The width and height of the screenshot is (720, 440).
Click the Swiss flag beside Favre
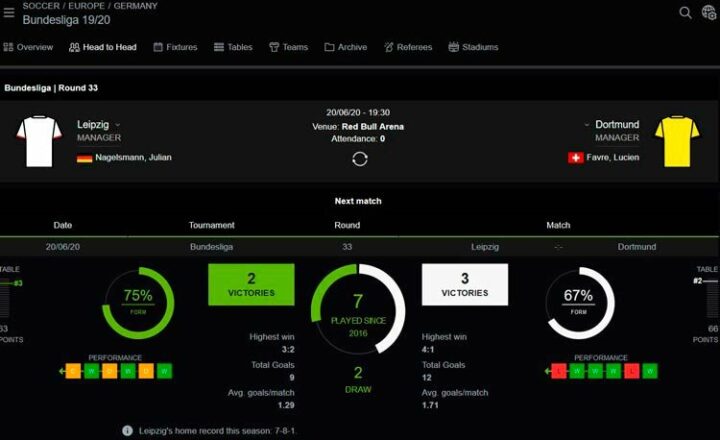point(575,158)
